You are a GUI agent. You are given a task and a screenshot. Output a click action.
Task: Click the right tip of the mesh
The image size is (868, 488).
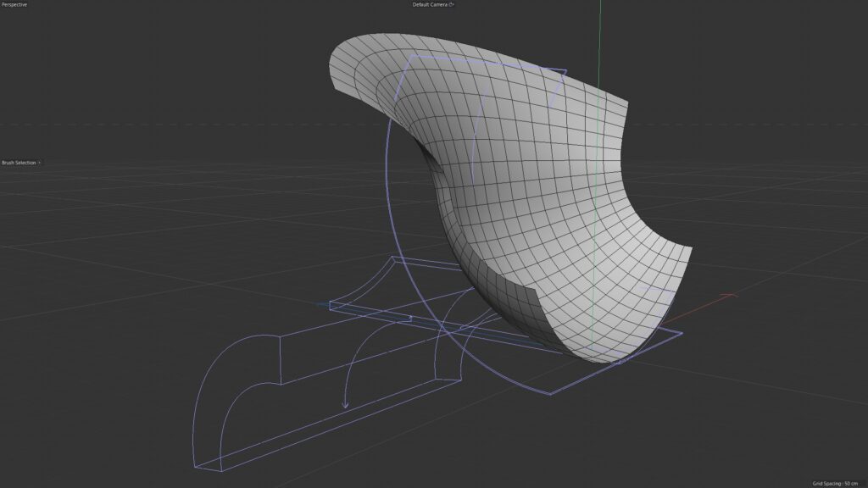[690, 250]
